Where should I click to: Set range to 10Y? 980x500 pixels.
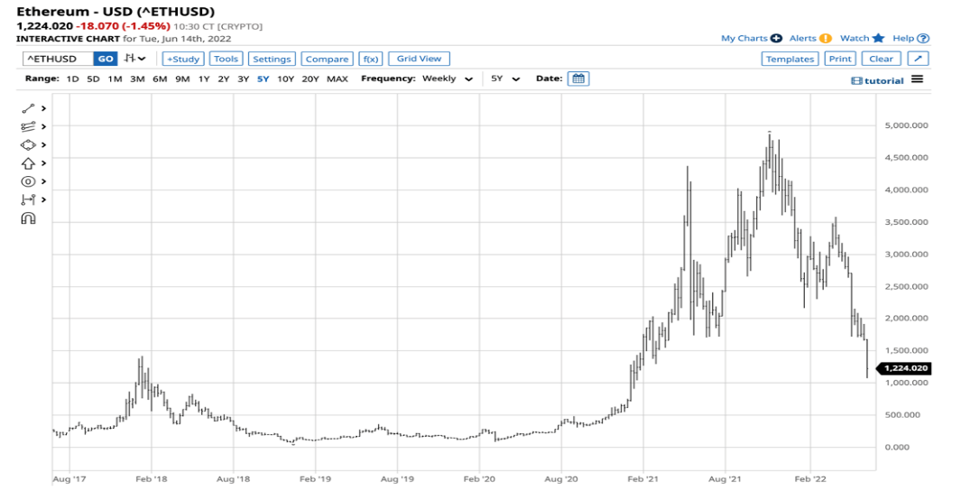(x=286, y=79)
